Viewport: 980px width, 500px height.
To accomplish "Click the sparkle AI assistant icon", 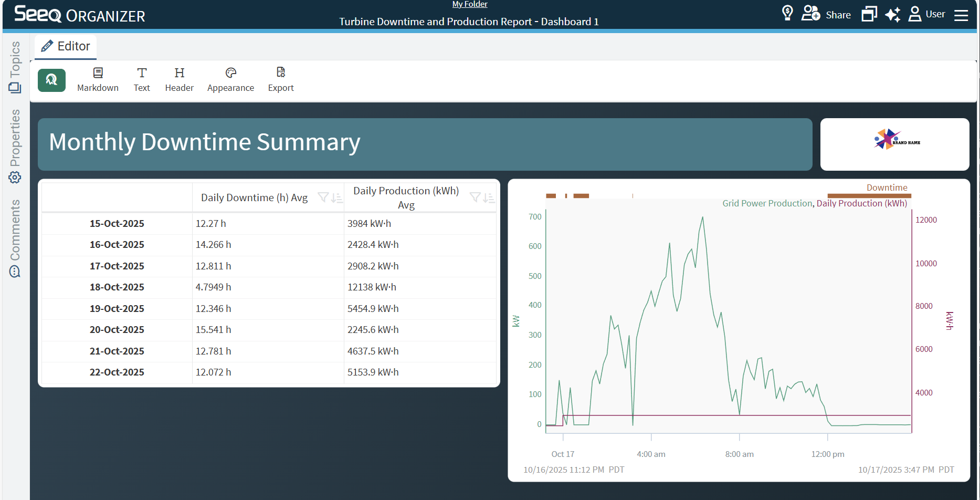I will click(892, 14).
